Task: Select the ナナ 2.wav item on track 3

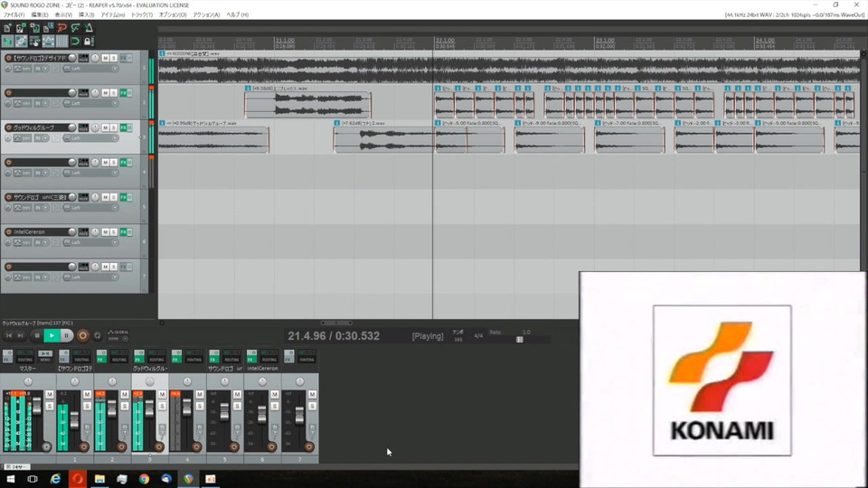Action: (385, 138)
